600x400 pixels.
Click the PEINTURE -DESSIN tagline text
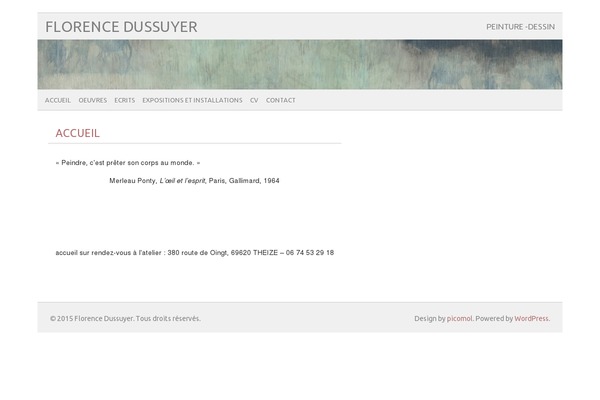point(520,27)
